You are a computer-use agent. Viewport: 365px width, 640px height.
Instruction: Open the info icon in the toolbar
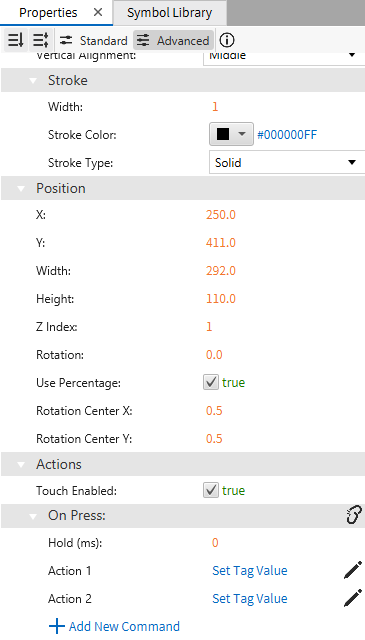click(227, 40)
